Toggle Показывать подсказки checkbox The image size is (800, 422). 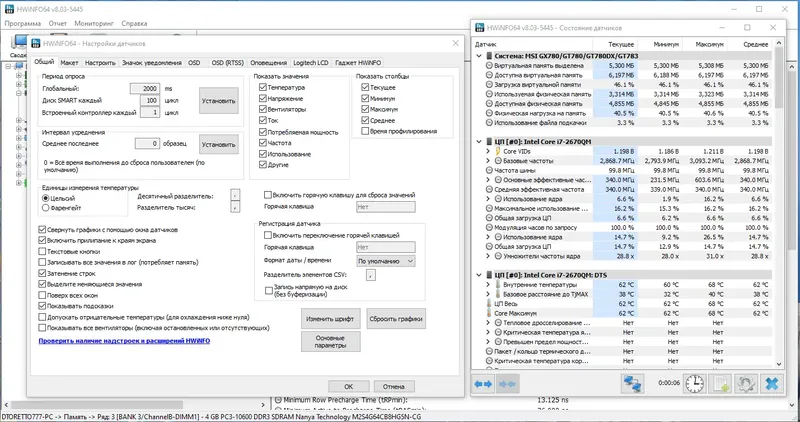(42, 306)
